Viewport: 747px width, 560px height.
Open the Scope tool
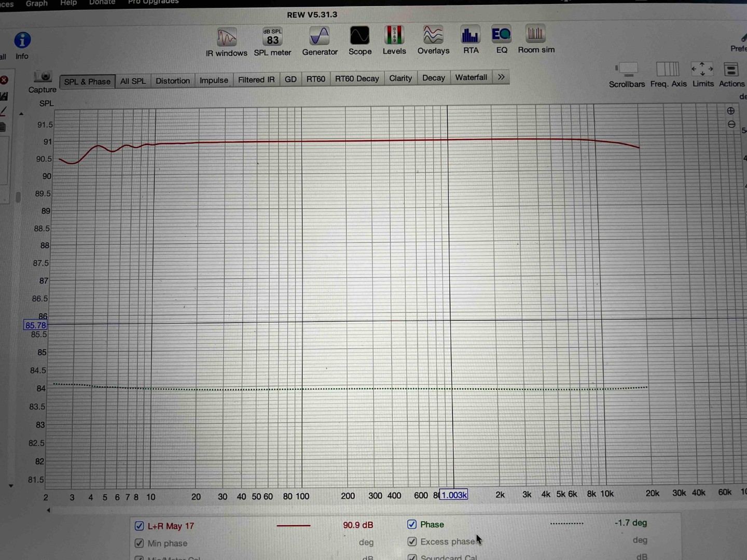pyautogui.click(x=359, y=37)
